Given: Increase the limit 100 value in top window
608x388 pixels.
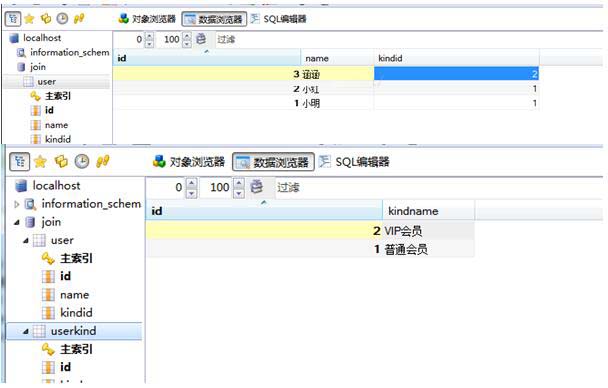Looking at the screenshot, I should [187, 36].
